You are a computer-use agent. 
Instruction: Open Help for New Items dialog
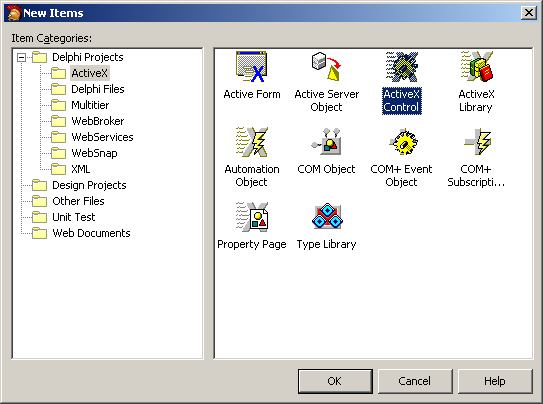pyautogui.click(x=495, y=381)
